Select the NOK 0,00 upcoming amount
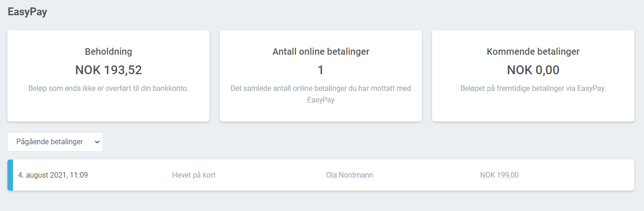This screenshot has width=644, height=211. 533,70
